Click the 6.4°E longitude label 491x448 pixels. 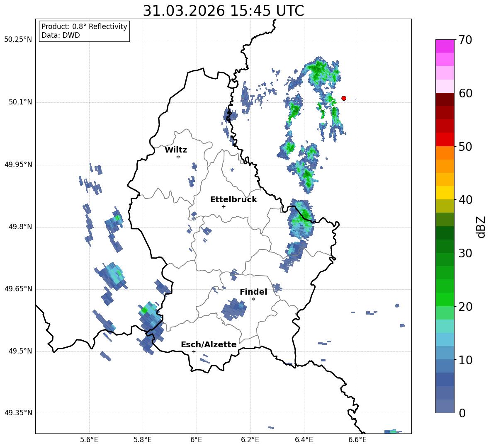click(x=304, y=440)
